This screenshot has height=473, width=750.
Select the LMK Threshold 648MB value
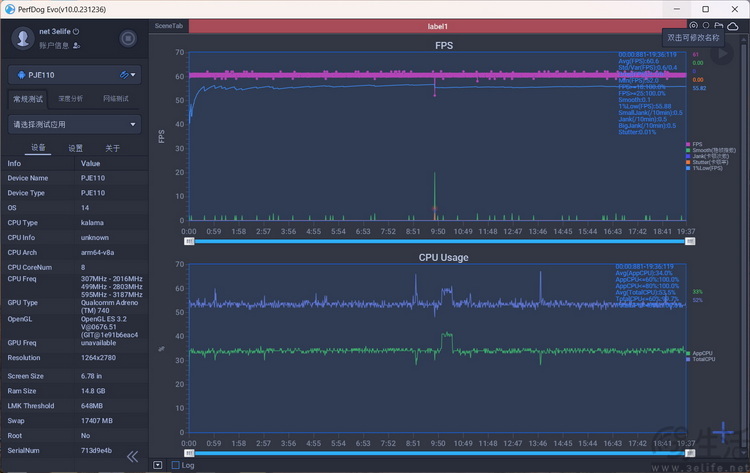tap(92, 406)
